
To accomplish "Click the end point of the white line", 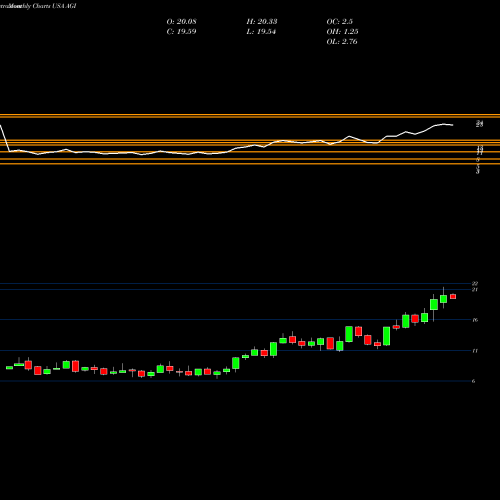I will coord(453,125).
